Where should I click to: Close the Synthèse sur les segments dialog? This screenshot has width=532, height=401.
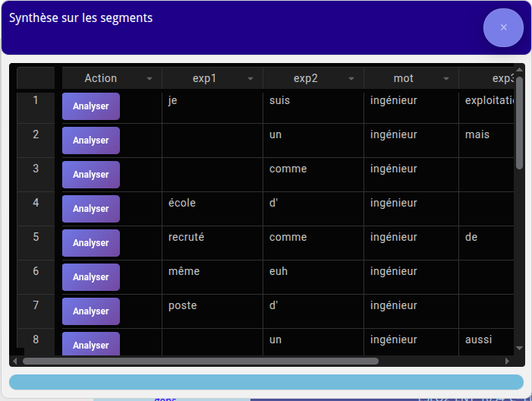click(503, 27)
